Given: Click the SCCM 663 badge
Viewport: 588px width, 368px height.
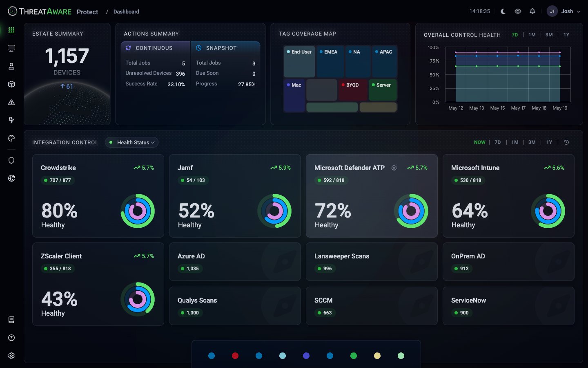Looking at the screenshot, I should (325, 313).
